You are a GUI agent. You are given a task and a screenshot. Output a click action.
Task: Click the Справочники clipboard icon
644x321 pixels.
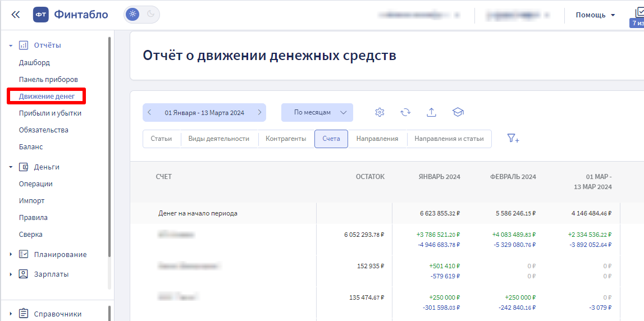(x=24, y=314)
